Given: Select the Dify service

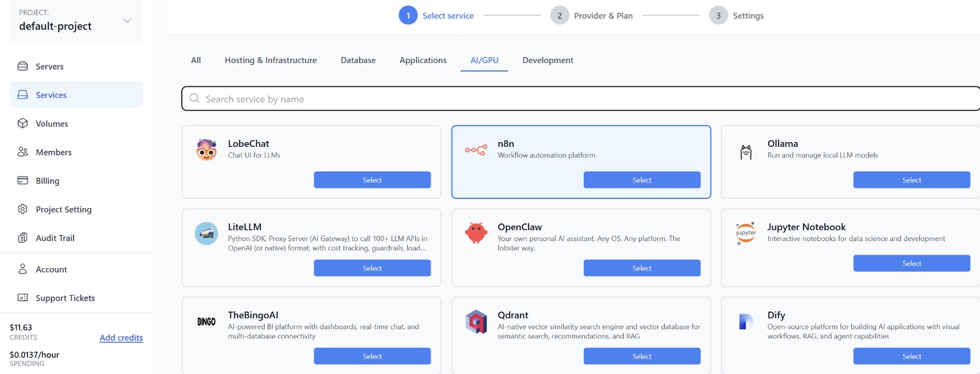Looking at the screenshot, I should click(x=911, y=356).
